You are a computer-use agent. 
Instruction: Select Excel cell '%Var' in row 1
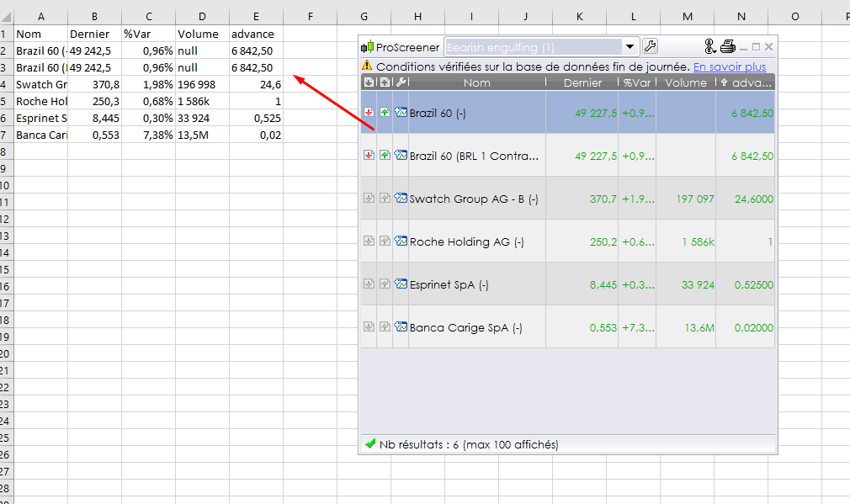tap(148, 34)
